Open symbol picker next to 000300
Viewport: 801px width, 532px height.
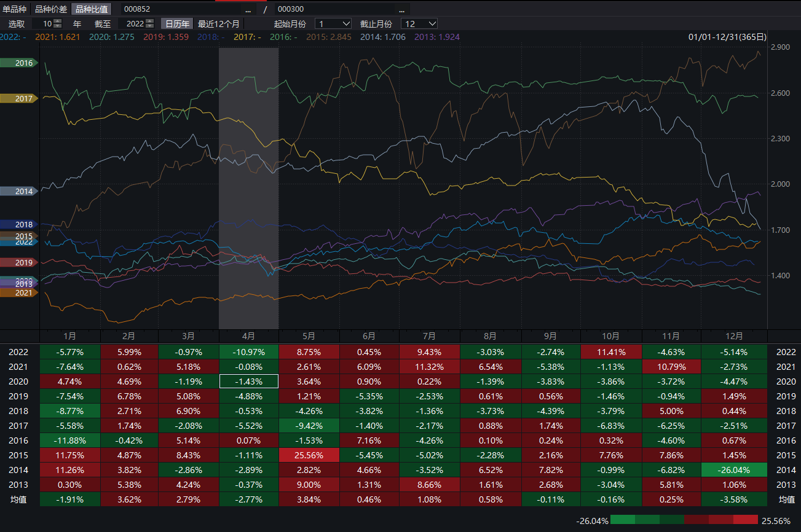click(401, 9)
